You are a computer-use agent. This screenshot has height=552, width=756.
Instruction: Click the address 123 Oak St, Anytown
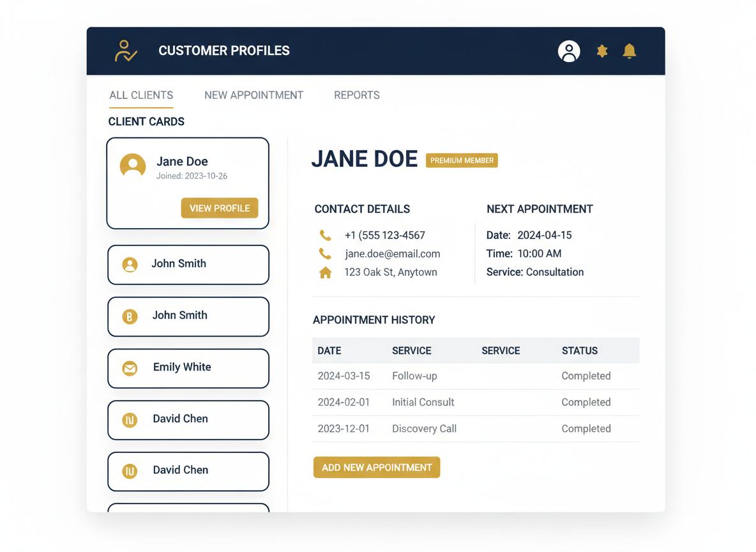391,272
